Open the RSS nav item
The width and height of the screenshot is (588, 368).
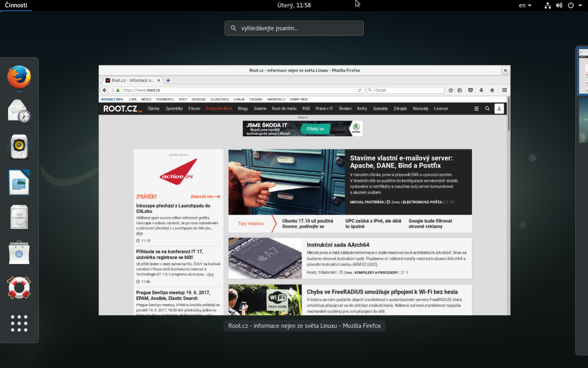click(306, 108)
